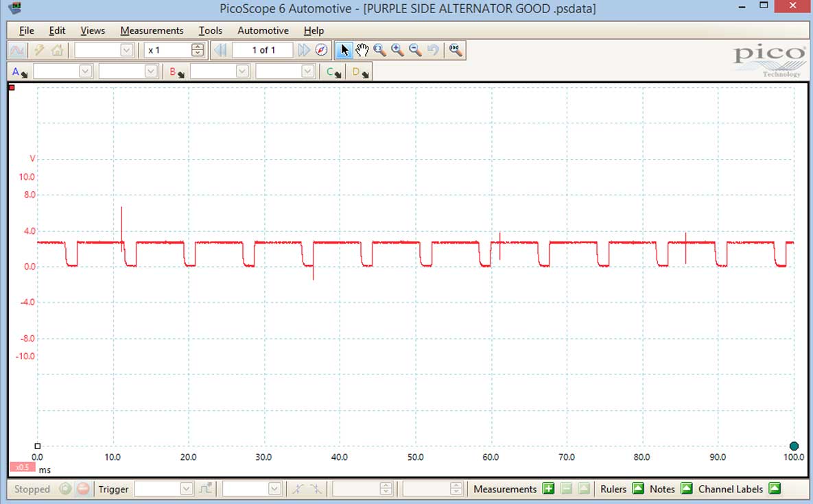Click the 50.0 time axis label
Viewport: 813px width, 504px height.
pyautogui.click(x=415, y=457)
